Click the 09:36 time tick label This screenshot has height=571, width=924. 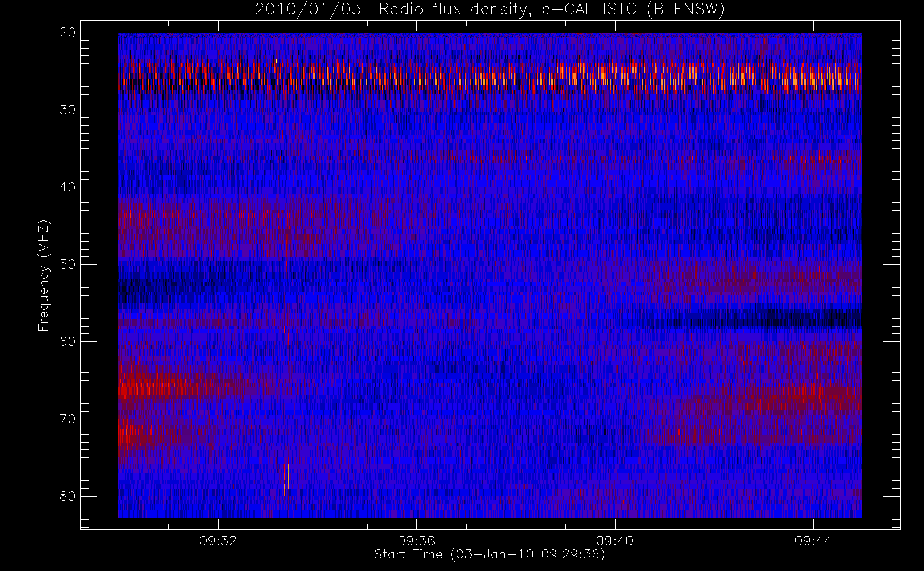pyautogui.click(x=416, y=541)
